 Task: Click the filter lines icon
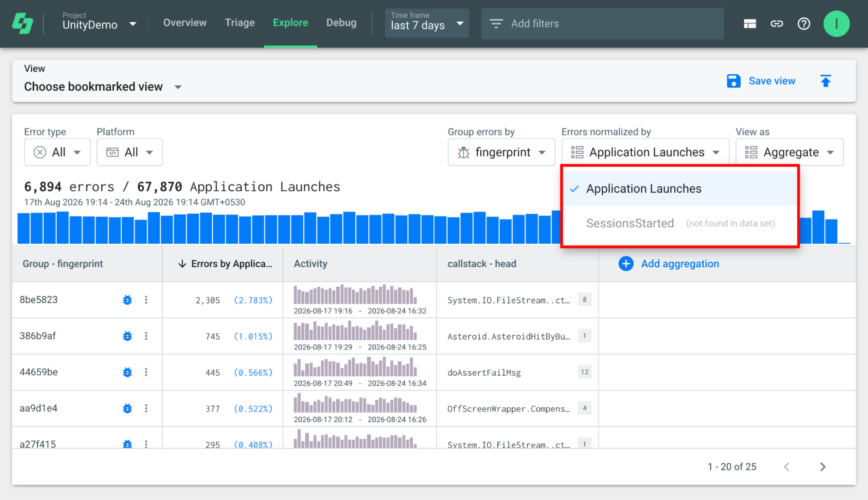[496, 23]
